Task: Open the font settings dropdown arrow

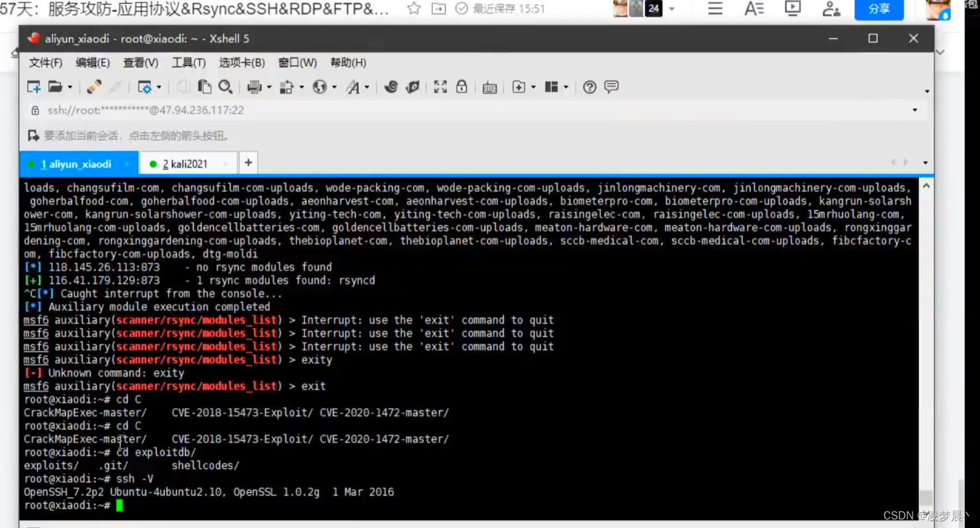Action: 368,87
